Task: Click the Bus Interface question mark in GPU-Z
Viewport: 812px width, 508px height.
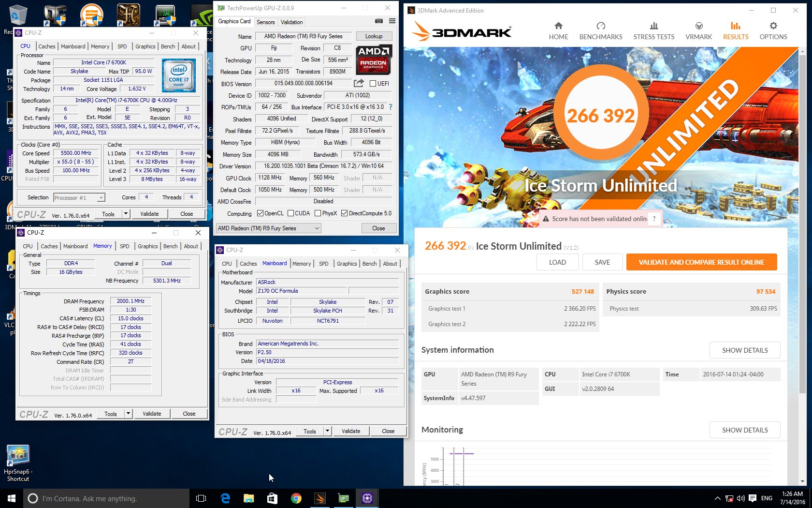Action: [391, 107]
